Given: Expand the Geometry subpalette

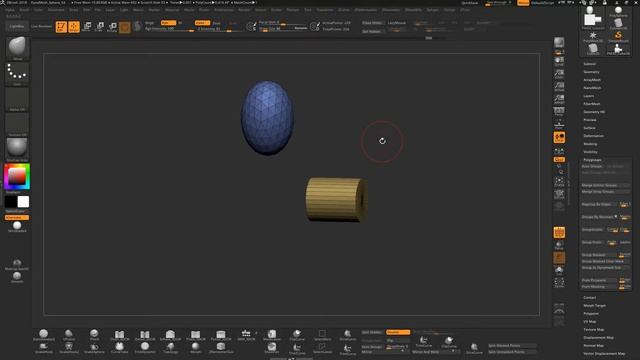Looking at the screenshot, I should tap(591, 72).
